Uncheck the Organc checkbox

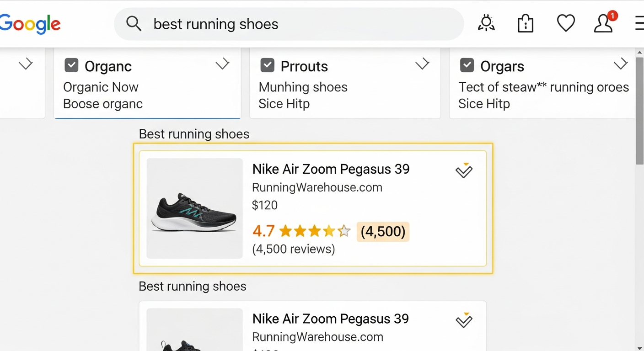pos(71,65)
